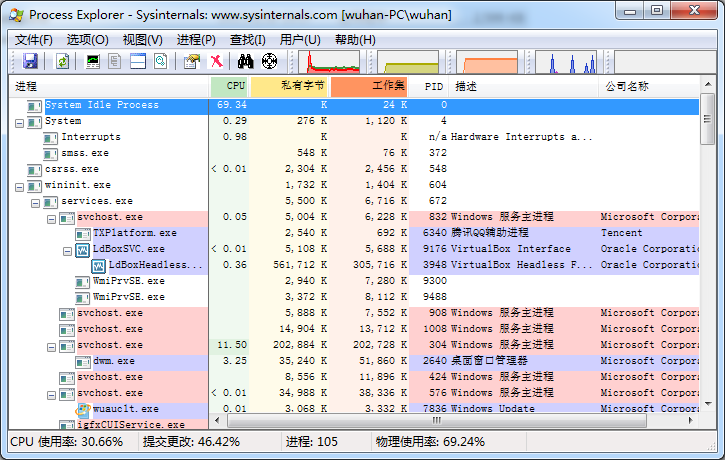Select svchost.exe row with PID 1008
The image size is (725, 460).
[x=354, y=329]
